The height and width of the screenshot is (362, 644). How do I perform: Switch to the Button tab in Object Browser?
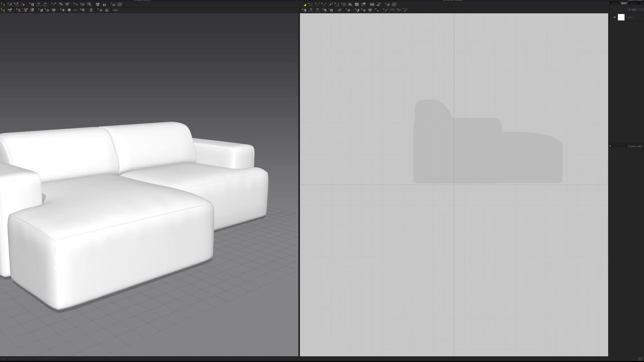point(634,3)
